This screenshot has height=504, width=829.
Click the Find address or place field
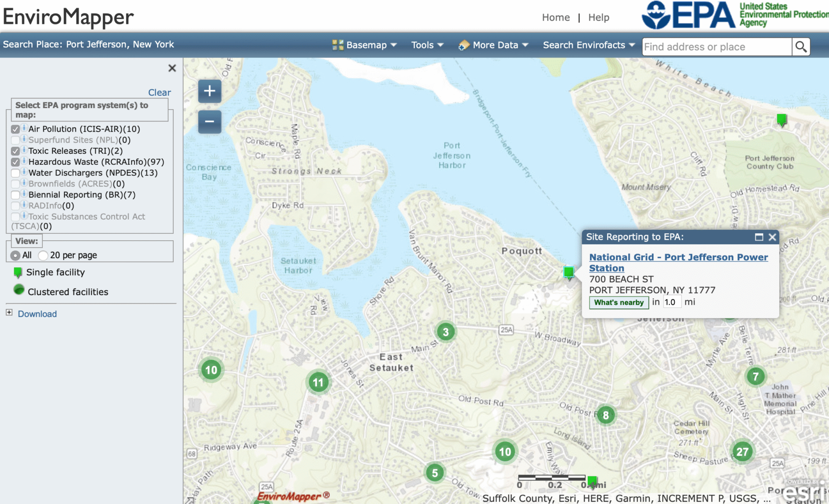click(x=716, y=47)
